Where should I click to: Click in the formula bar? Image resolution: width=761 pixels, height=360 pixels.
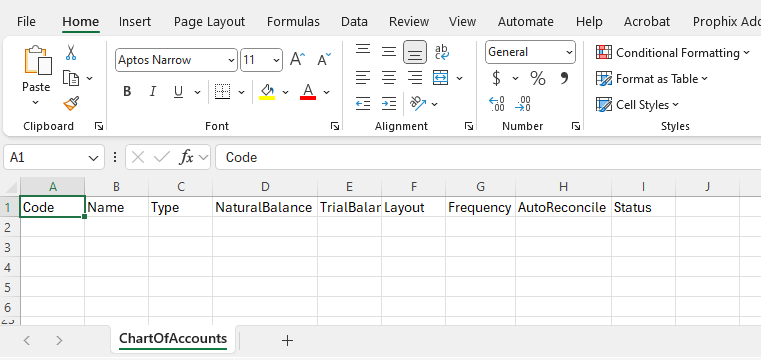click(488, 157)
